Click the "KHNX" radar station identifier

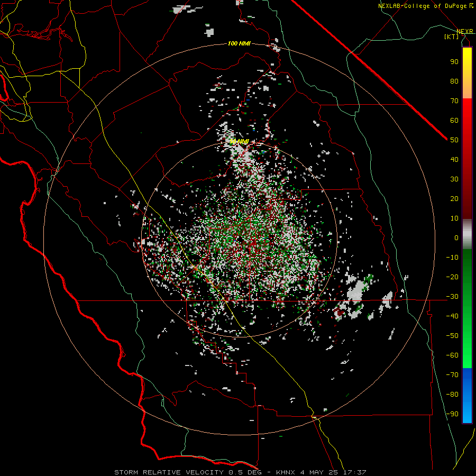click(286, 472)
